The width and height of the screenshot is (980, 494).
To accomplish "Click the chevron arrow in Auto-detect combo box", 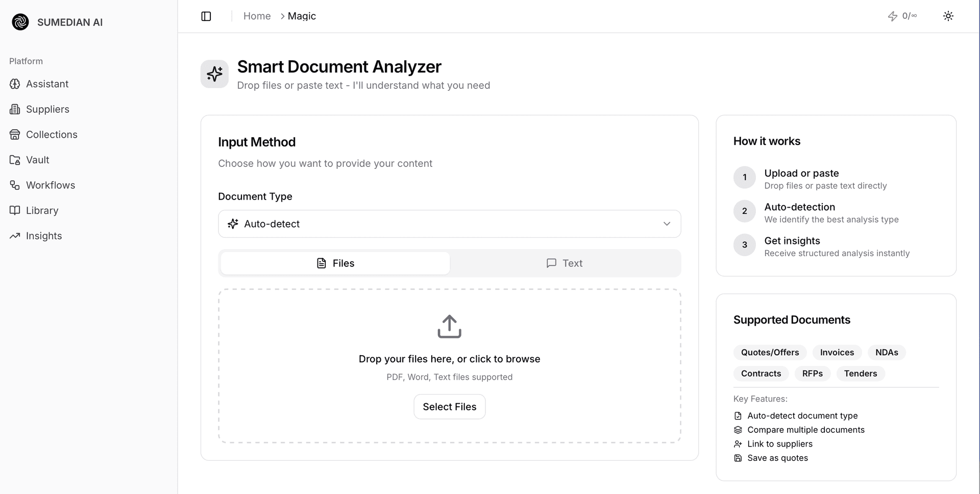I will [667, 224].
